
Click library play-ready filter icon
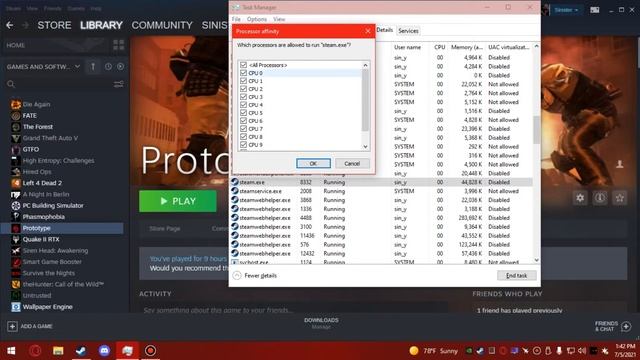[x=120, y=67]
